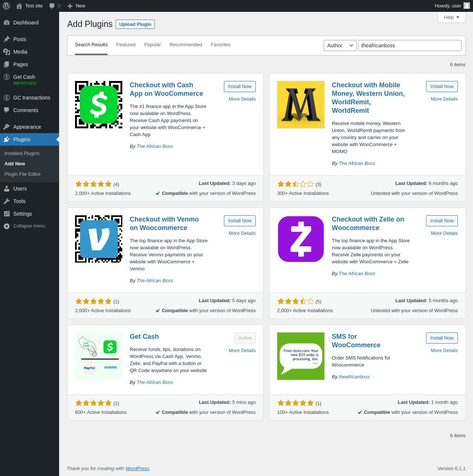Click the Comments speech bubble sidebar icon
This screenshot has height=476, width=473.
point(7,110)
